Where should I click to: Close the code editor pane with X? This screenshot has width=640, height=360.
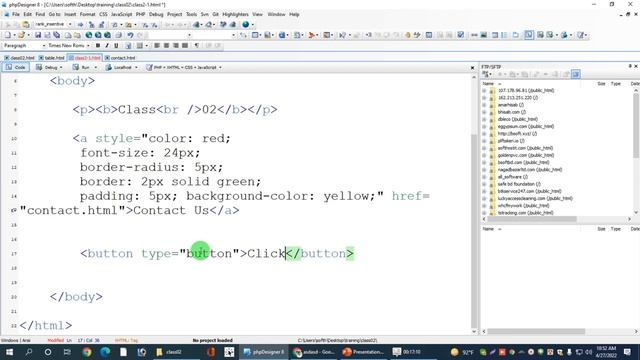point(472,68)
